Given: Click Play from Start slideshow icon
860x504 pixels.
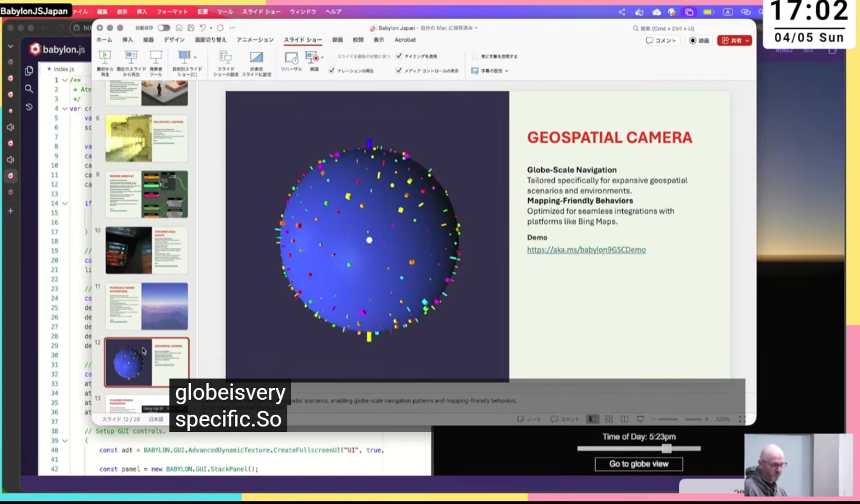Looking at the screenshot, I should click(105, 57).
